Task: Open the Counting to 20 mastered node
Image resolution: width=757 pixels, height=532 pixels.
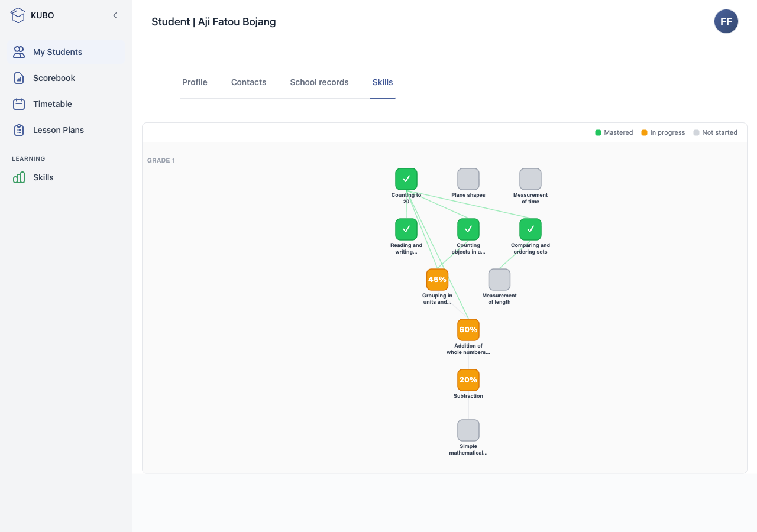Action: coord(406,179)
